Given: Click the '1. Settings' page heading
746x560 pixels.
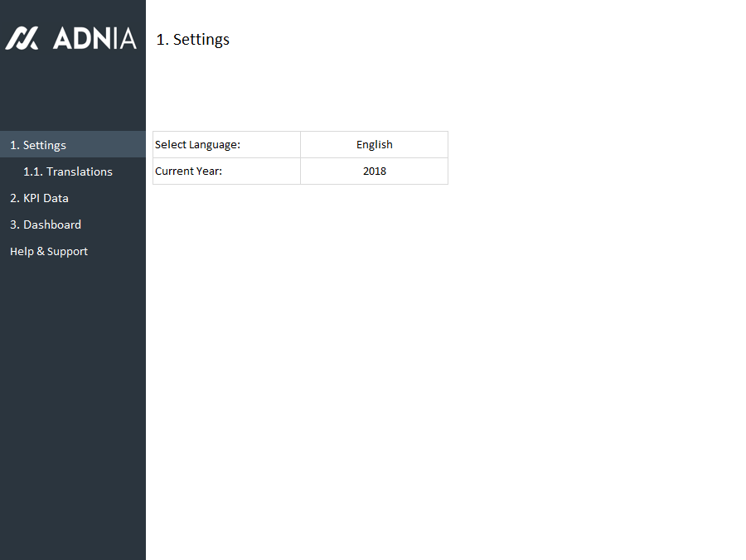Looking at the screenshot, I should 193,40.
